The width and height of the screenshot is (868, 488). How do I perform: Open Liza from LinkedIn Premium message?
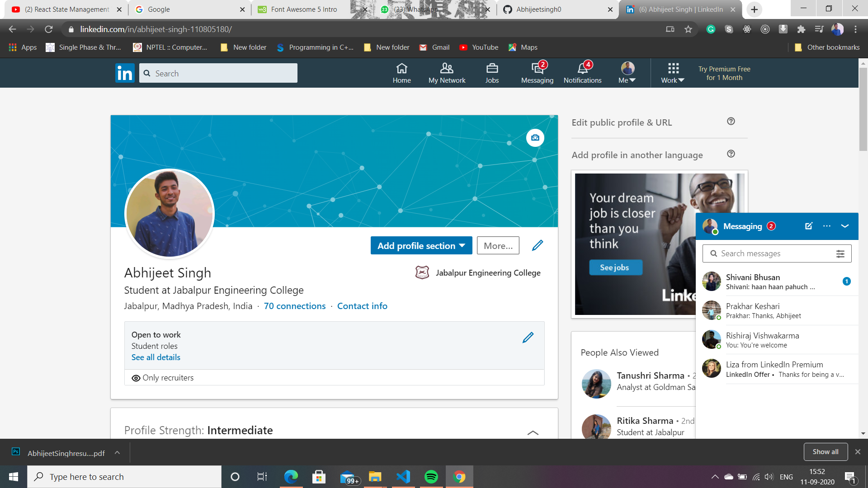coord(777,369)
